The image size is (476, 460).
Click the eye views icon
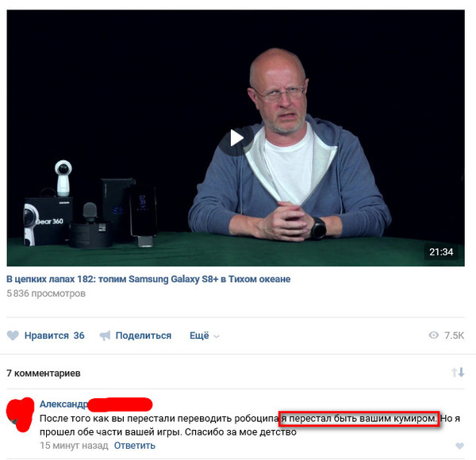[433, 335]
